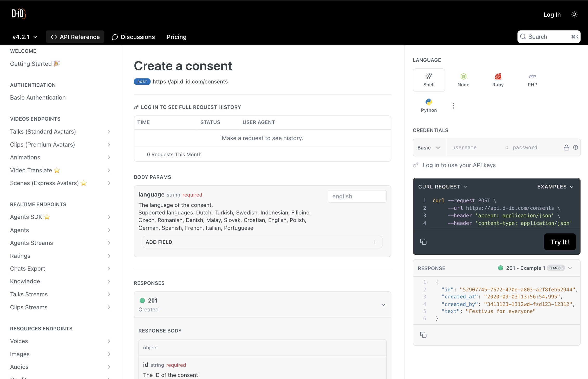
Task: Copy the cURL request code
Action: (423, 242)
